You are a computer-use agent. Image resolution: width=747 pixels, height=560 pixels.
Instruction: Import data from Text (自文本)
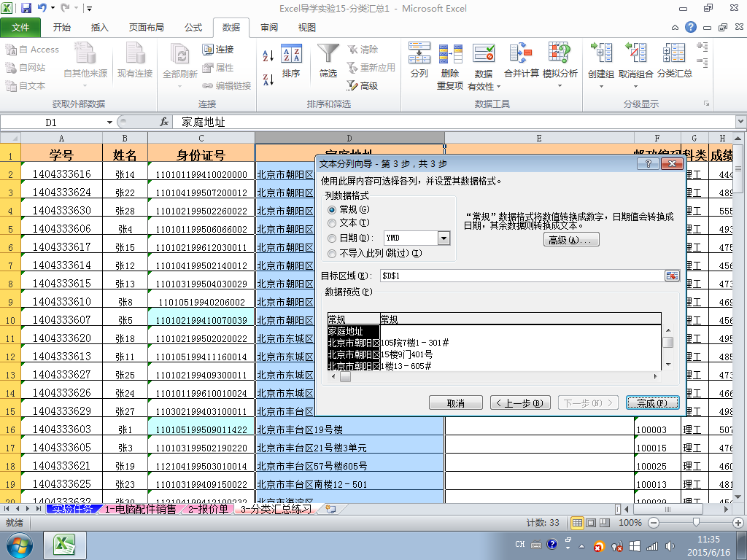coord(26,86)
